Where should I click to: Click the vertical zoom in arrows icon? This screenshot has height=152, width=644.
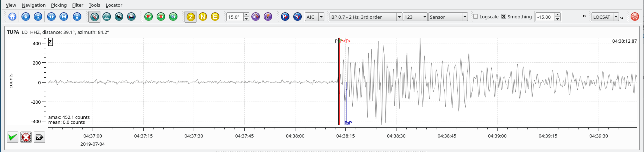pyautogui.click(x=26, y=17)
